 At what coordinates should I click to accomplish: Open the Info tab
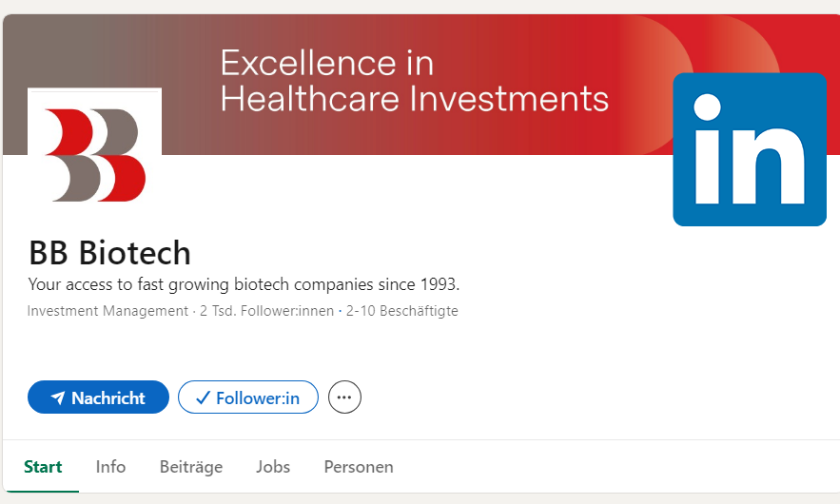pos(110,467)
